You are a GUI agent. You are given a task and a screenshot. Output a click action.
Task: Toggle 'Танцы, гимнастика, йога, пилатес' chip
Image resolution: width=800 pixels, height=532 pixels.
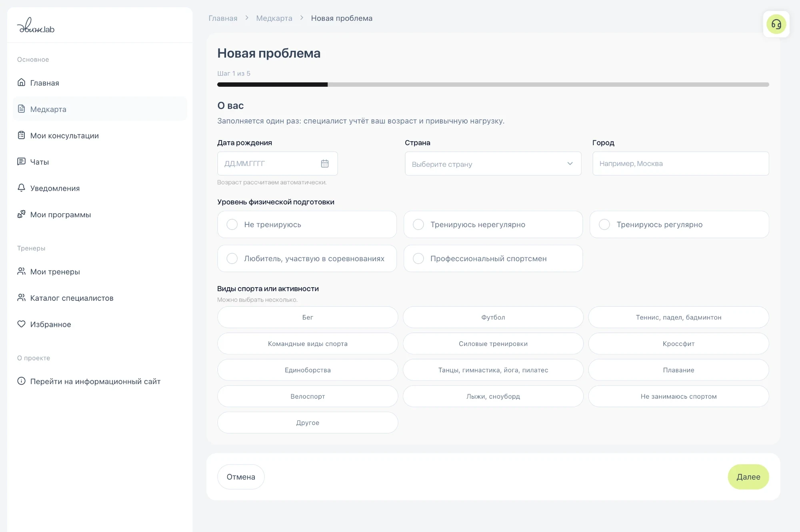tap(493, 370)
